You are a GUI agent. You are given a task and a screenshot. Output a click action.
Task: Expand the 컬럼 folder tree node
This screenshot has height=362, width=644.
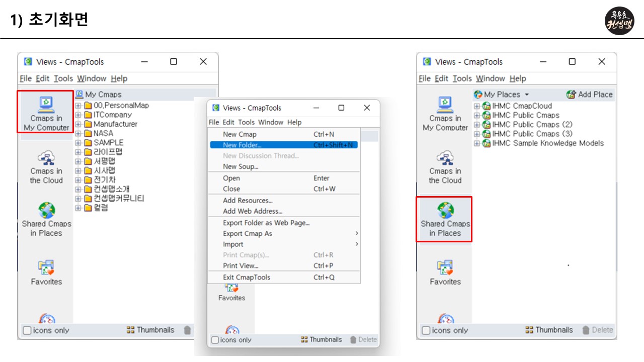78,208
